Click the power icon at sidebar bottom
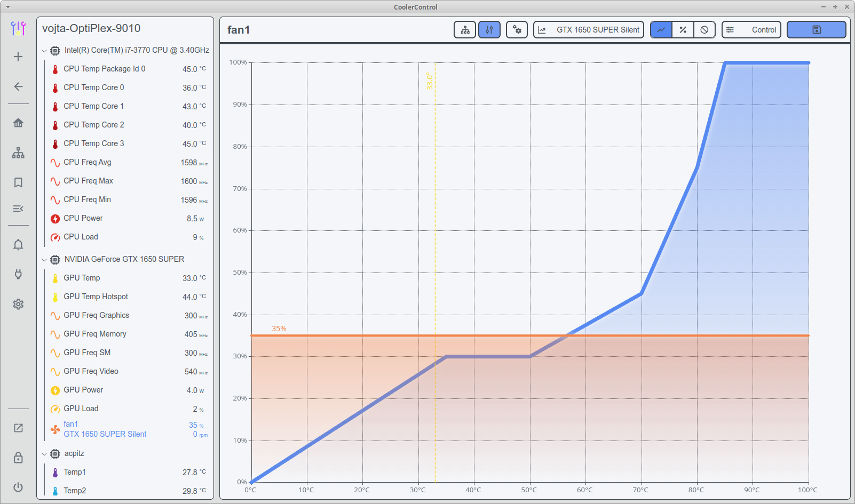 coord(18,487)
